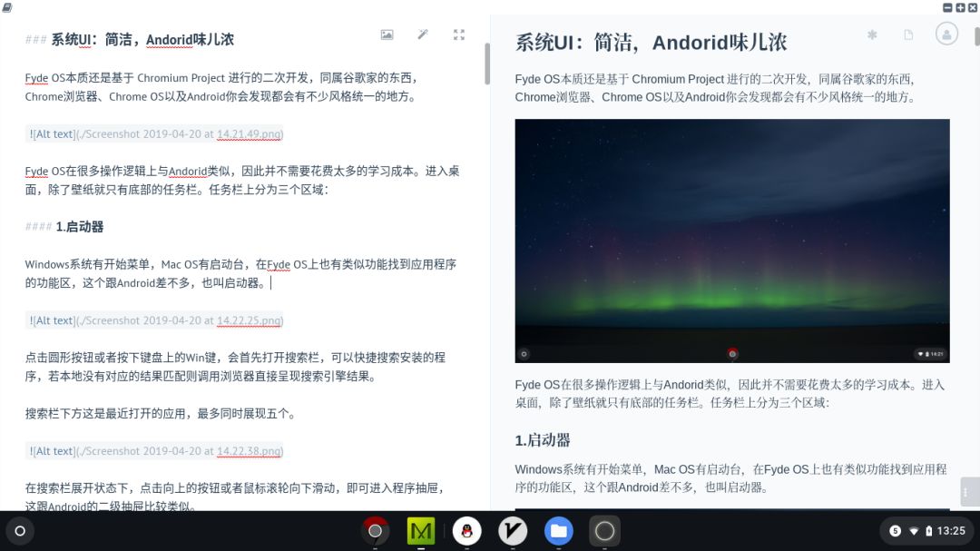Launch QQ penguin app from shelf
The height and width of the screenshot is (551, 980).
[466, 531]
